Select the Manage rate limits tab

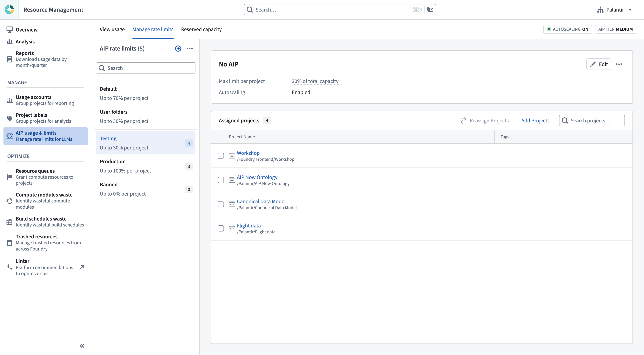click(153, 29)
